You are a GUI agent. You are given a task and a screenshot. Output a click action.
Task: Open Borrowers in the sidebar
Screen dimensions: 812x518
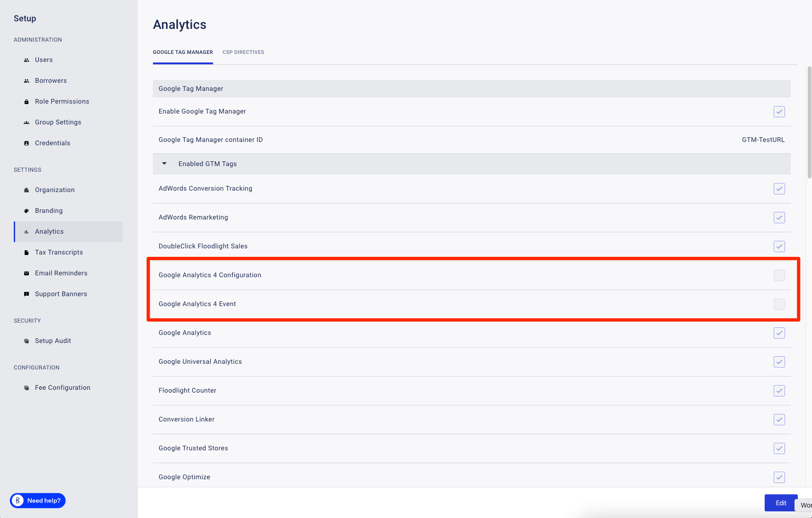point(68,81)
